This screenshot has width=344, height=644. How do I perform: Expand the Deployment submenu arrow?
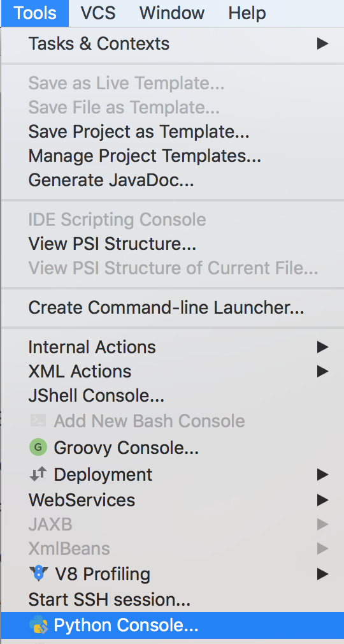(322, 474)
